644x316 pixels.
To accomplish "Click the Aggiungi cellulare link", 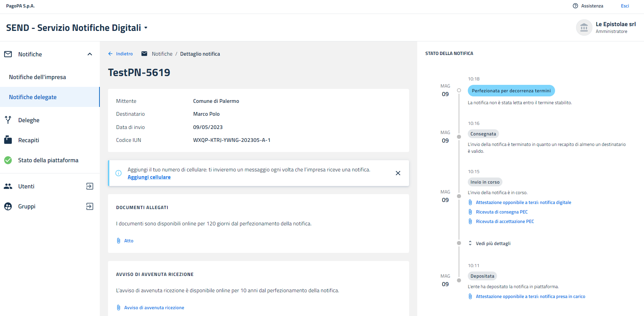I will (149, 177).
